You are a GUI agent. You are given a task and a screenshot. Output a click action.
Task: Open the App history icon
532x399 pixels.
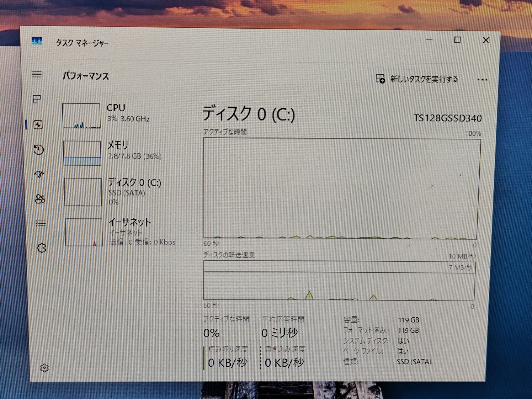pyautogui.click(x=38, y=150)
